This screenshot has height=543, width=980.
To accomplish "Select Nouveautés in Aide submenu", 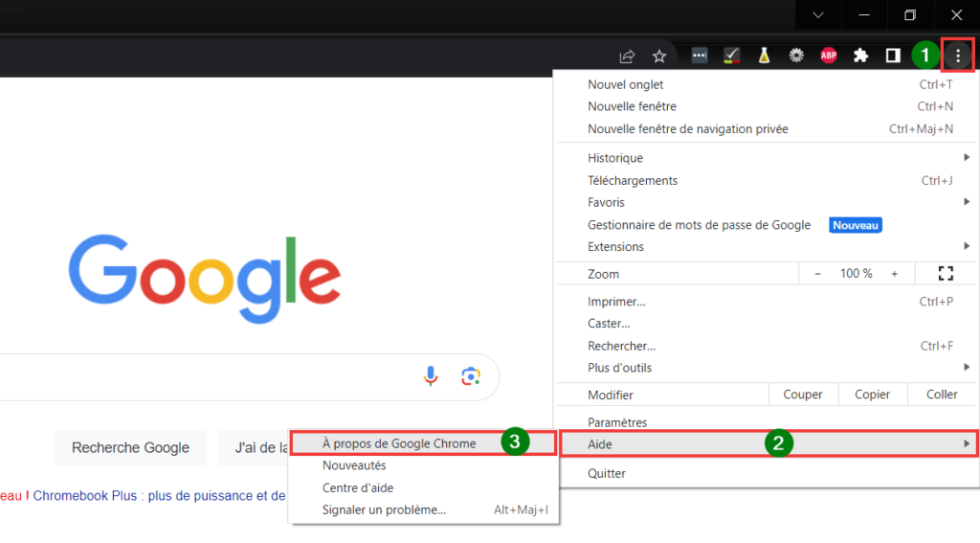I will click(x=423, y=465).
